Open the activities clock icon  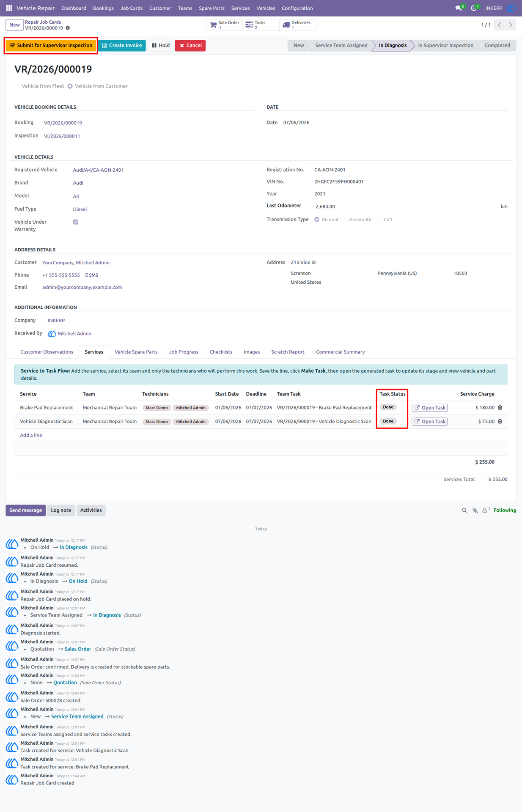point(474,8)
